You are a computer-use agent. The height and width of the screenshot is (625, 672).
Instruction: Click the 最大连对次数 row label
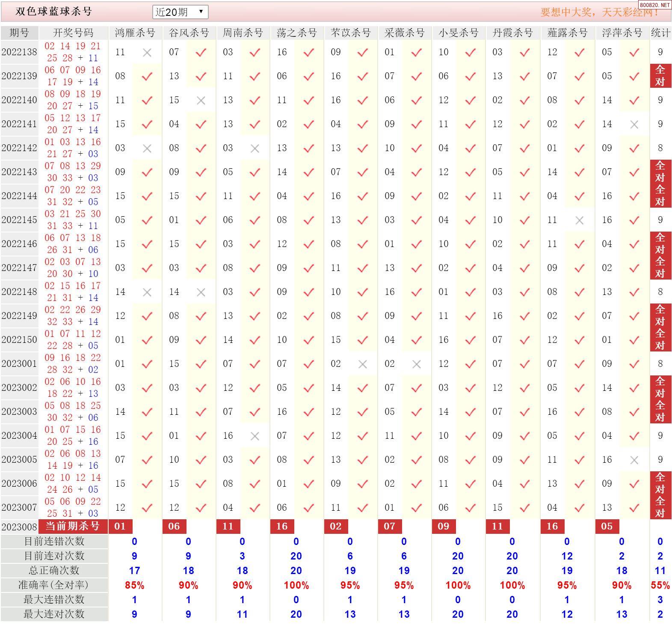click(54, 614)
